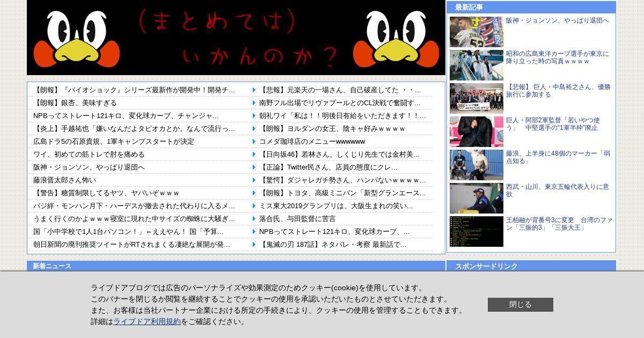Open 落合氏、与田監督に苦言 headline

coord(297,219)
